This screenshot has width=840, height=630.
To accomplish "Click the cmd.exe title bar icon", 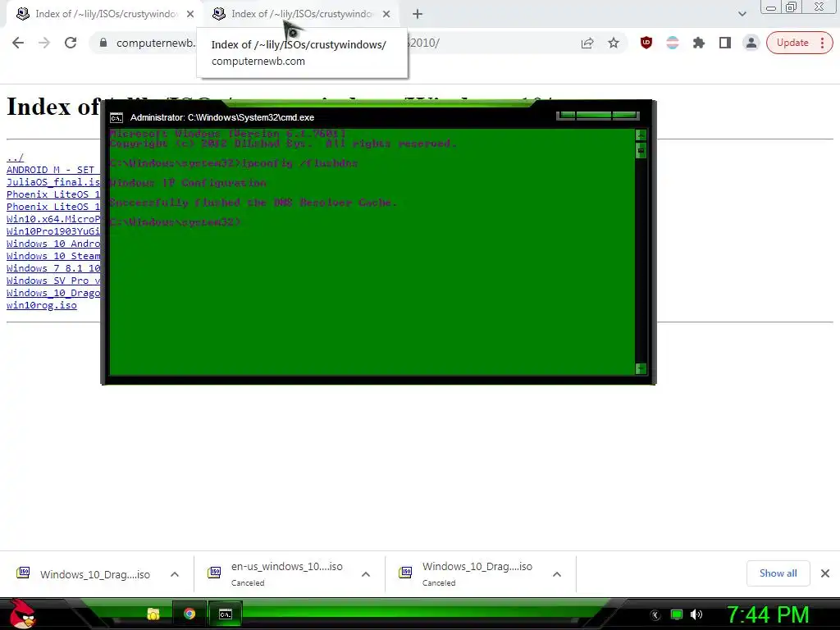I will (x=116, y=118).
